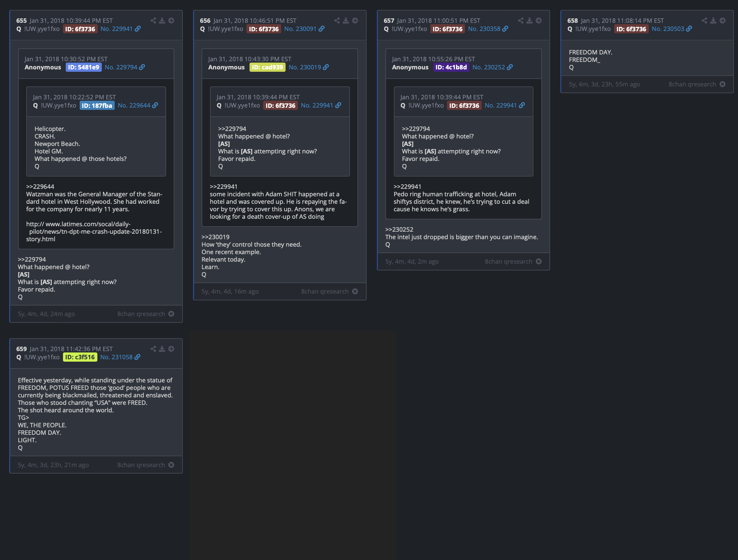
Task: Open quoted post link No. 229644
Action: pyautogui.click(x=138, y=105)
